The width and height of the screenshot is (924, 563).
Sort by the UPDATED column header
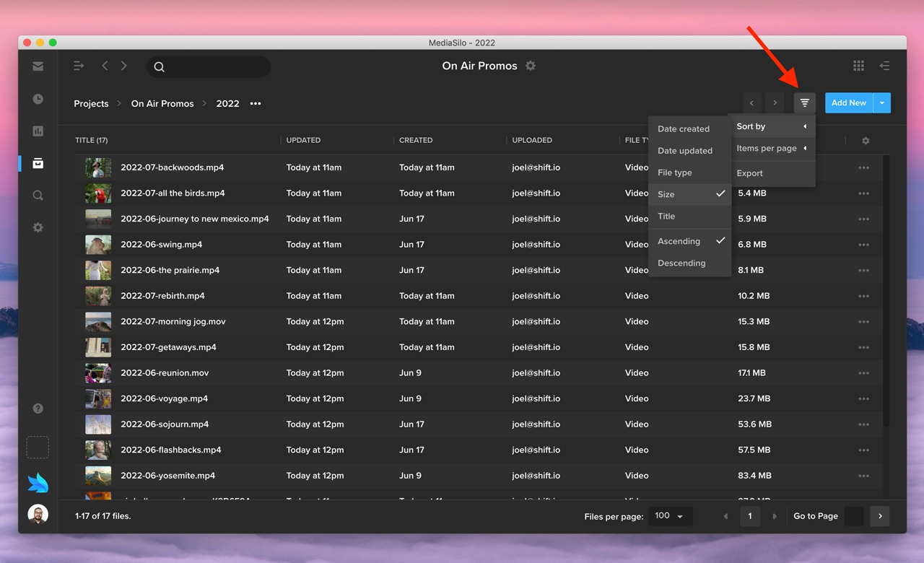303,140
